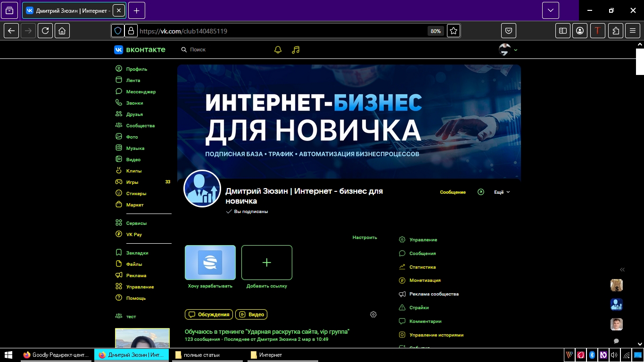Screen dimensions: 644x362
Task: Open the browser hamburger menu
Action: [x=633, y=31]
